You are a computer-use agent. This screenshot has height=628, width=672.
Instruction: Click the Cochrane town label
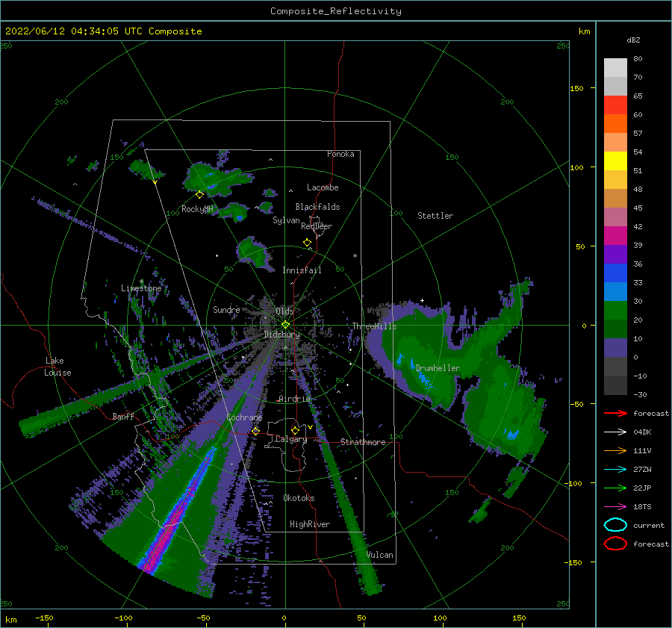click(x=244, y=417)
